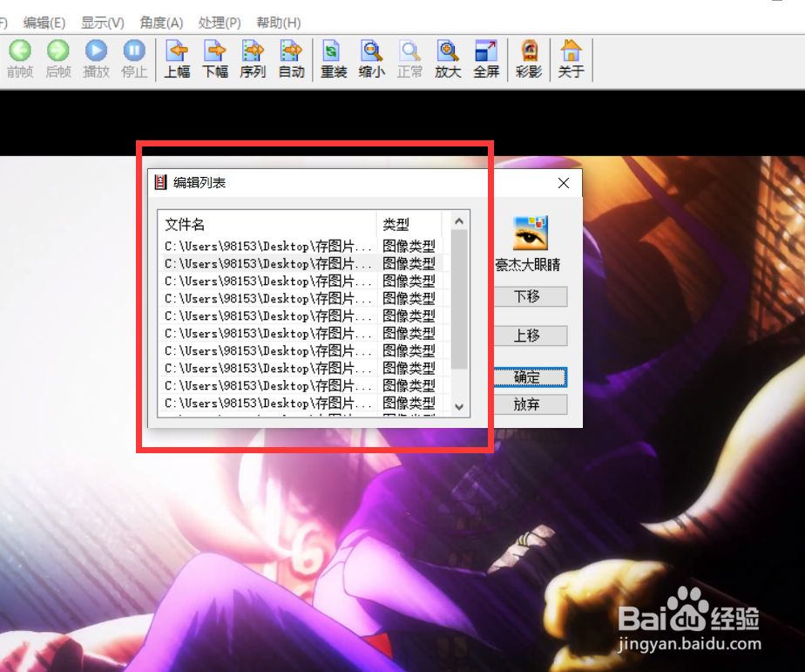Switch to 全屏 fullscreen mode

(x=486, y=59)
